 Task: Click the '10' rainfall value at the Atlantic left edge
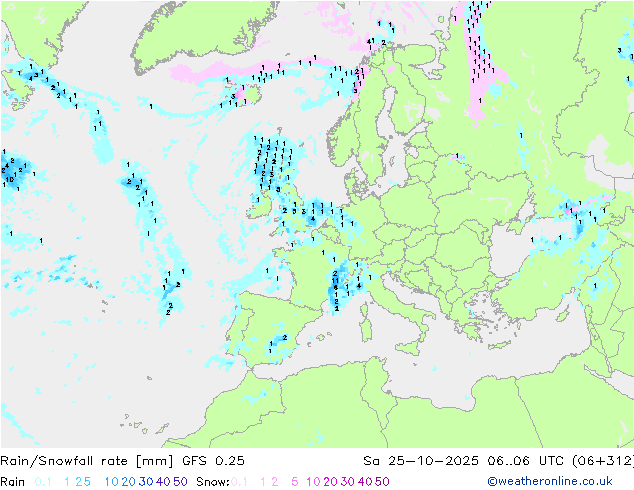point(10,179)
